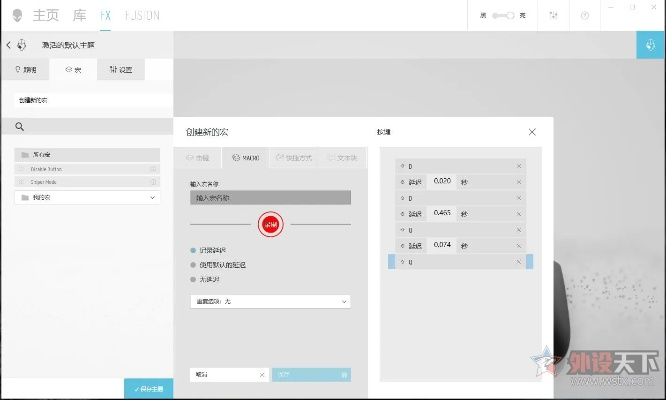Click the Alienware head logo icon
Image resolution: width=666 pixels, height=400 pixels.
point(18,15)
